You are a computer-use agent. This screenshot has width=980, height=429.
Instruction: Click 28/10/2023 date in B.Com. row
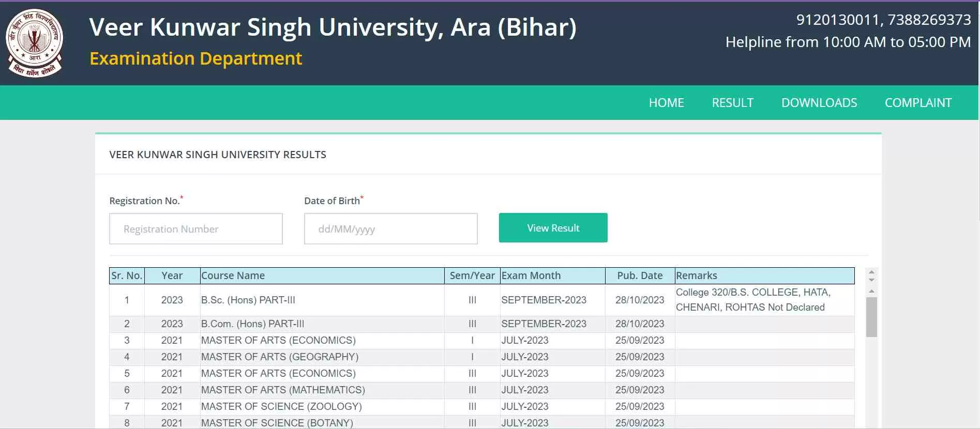coord(640,324)
